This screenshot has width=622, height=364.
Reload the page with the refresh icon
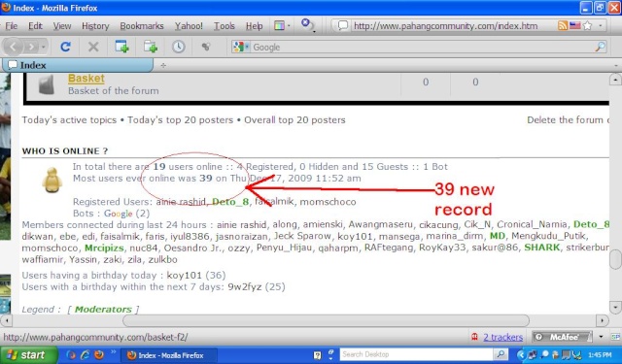65,48
